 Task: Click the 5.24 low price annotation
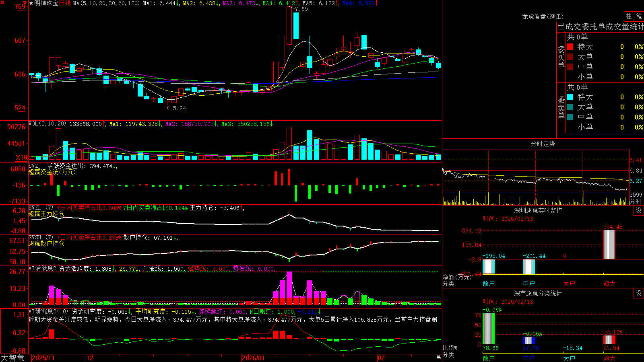[180, 108]
